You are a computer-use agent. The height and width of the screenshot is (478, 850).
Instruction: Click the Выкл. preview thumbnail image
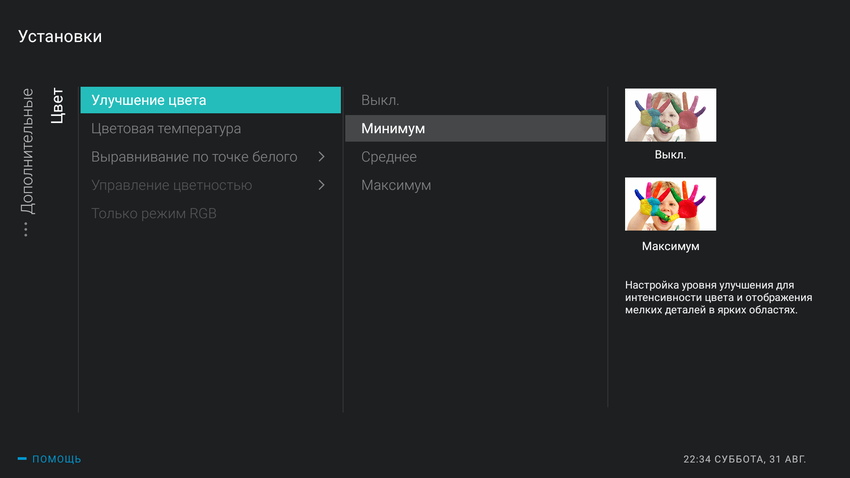pyautogui.click(x=670, y=115)
